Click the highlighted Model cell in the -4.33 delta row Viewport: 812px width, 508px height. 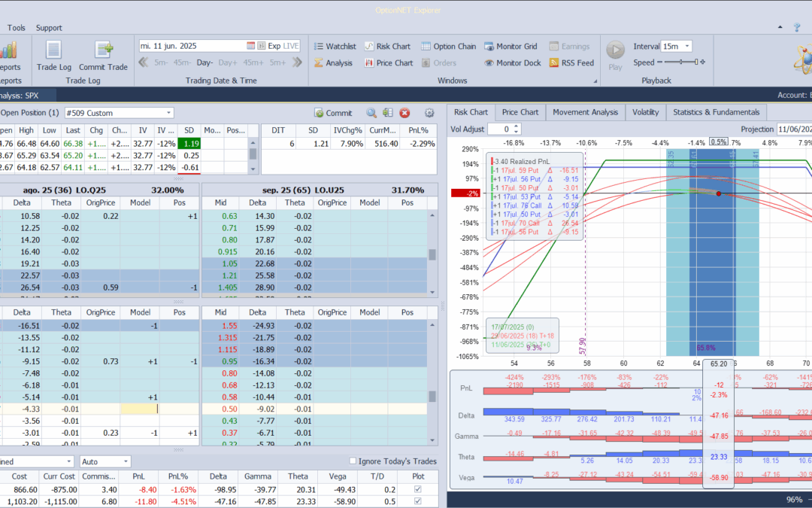point(140,409)
